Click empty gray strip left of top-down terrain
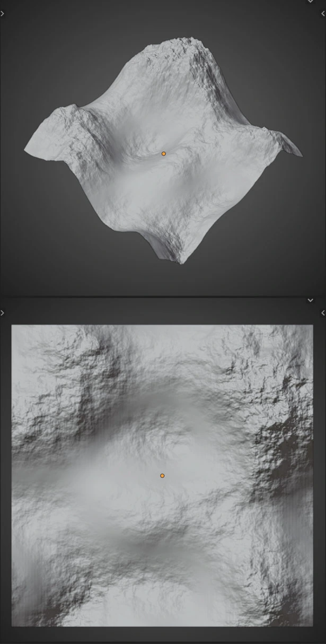 click(5, 477)
